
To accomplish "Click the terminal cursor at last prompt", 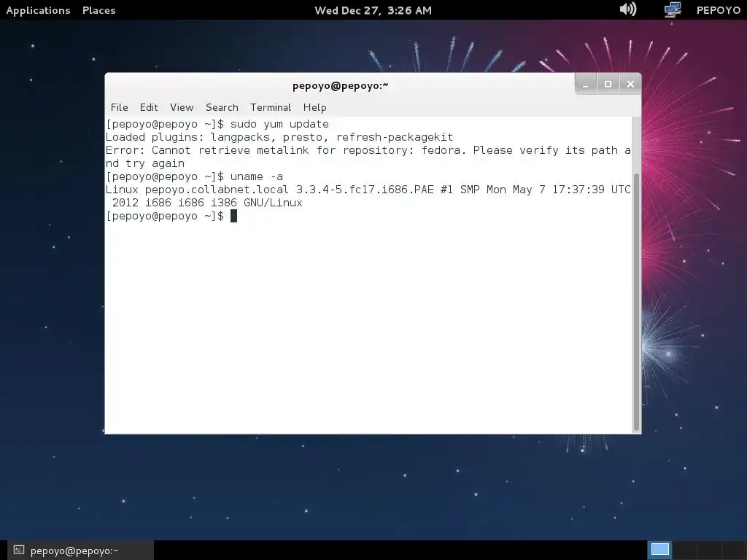I will pyautogui.click(x=233, y=216).
